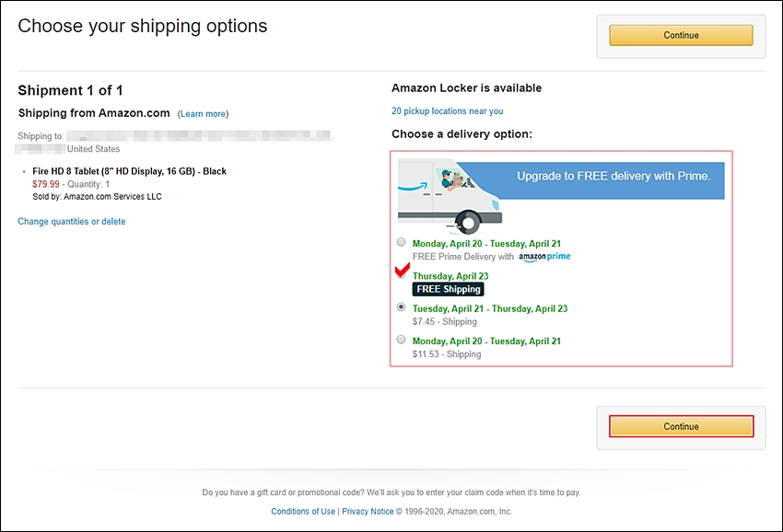Open the Learn more link
This screenshot has height=532, width=783.
tap(203, 114)
